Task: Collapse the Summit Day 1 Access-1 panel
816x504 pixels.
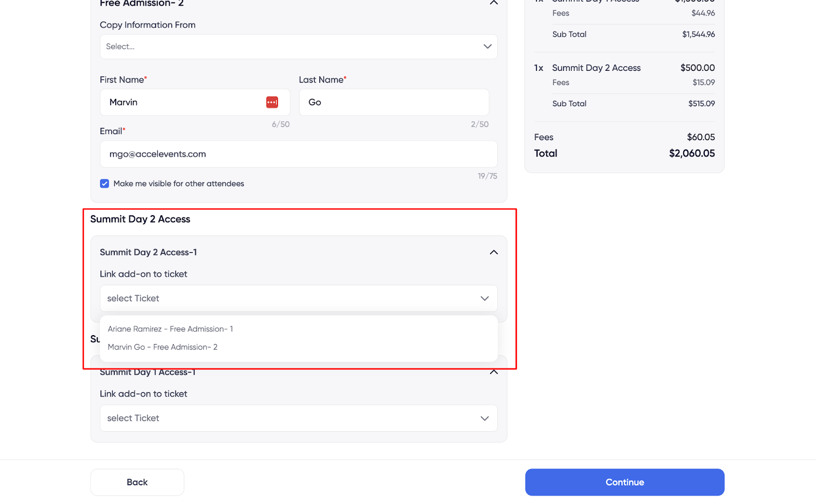Action: [x=494, y=372]
